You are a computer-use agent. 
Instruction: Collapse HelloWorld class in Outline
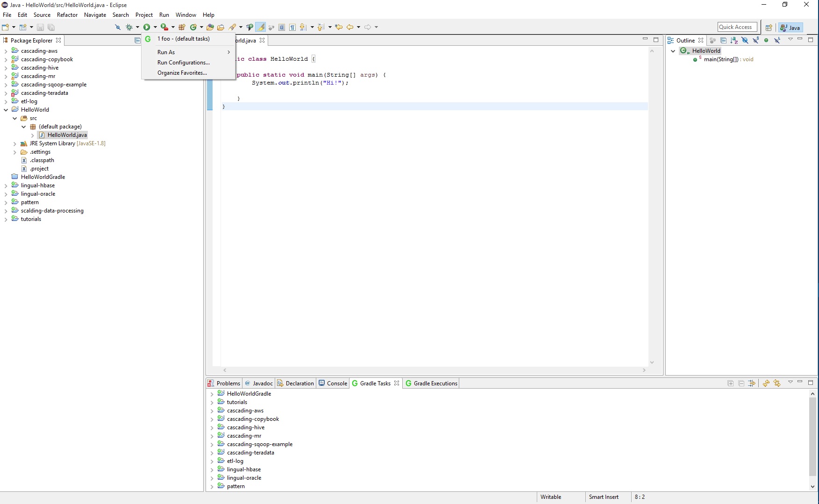pos(673,51)
